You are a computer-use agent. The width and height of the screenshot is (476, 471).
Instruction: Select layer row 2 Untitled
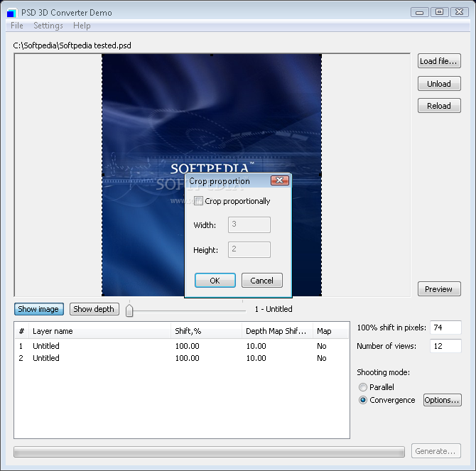click(182, 358)
